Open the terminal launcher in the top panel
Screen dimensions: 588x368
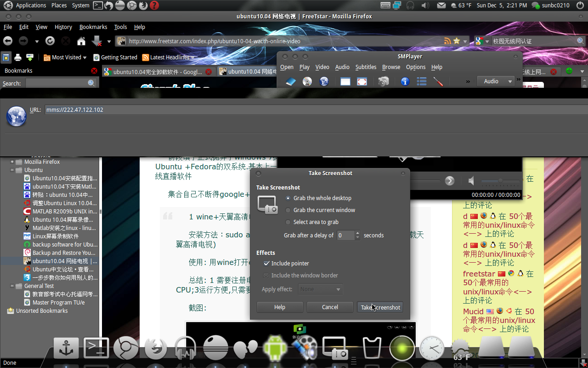point(98,6)
